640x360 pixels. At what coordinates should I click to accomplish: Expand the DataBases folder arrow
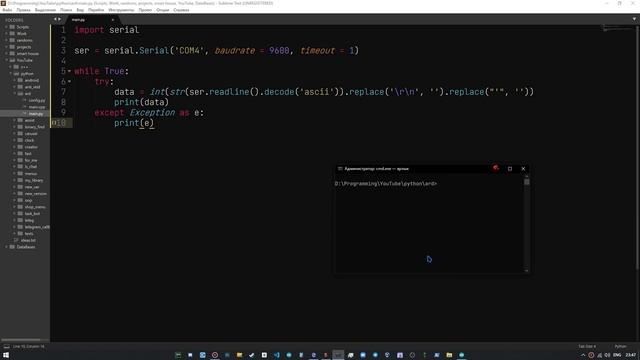point(7,247)
